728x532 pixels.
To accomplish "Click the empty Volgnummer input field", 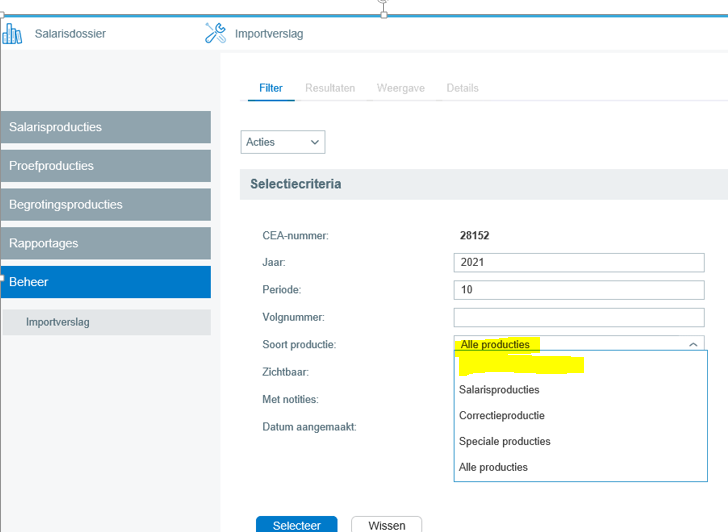I will (579, 317).
